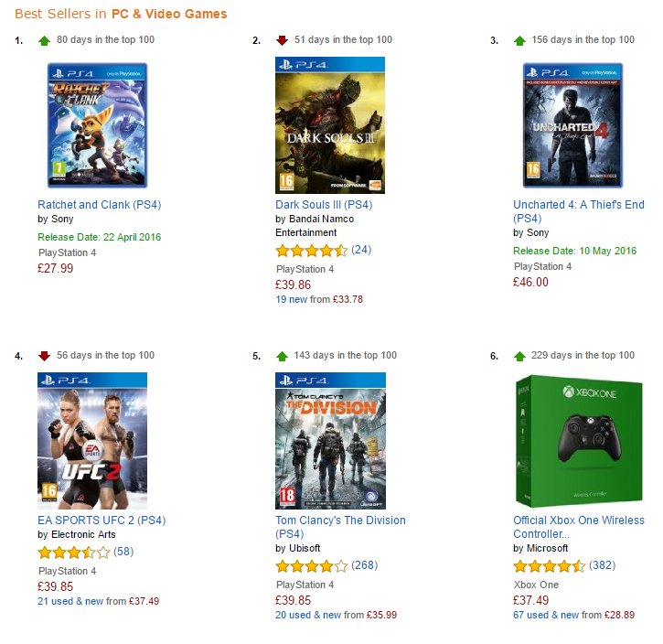Open The Division cover image
The image size is (663, 644).
pos(330,441)
